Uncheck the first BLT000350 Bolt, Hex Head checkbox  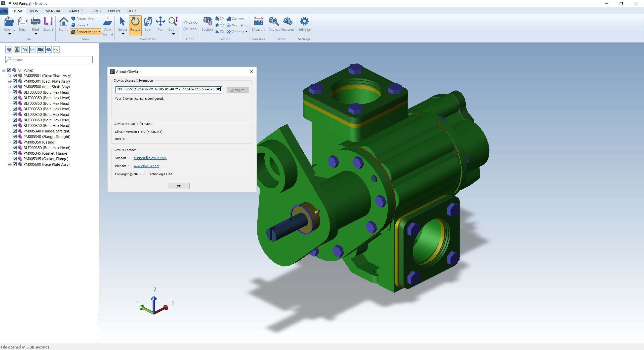15,92
